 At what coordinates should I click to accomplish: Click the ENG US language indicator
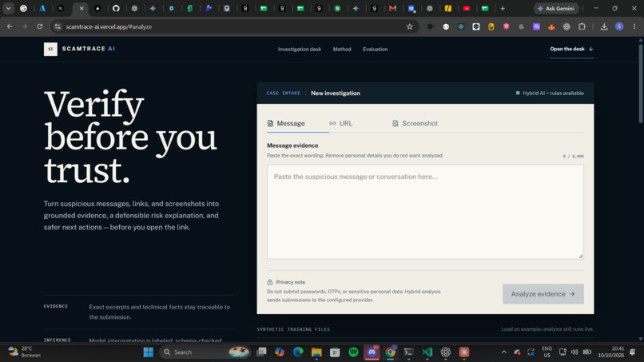pyautogui.click(x=547, y=352)
